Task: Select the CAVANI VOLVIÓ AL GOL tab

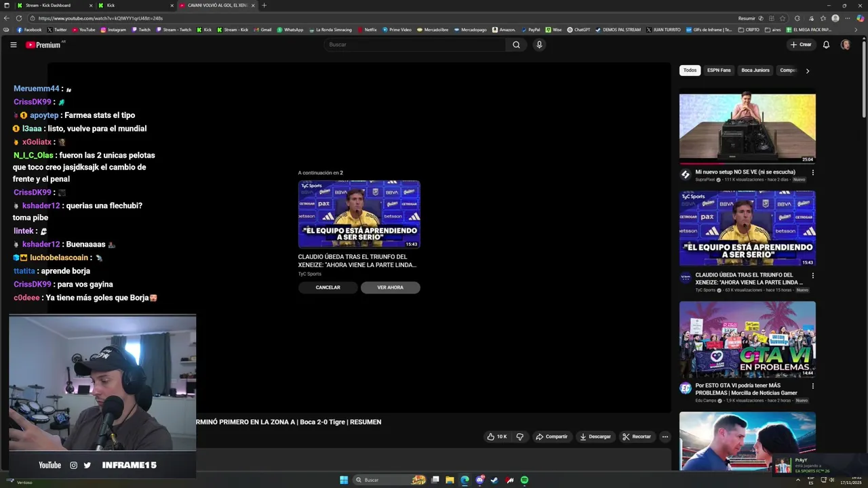Action: pyautogui.click(x=217, y=5)
